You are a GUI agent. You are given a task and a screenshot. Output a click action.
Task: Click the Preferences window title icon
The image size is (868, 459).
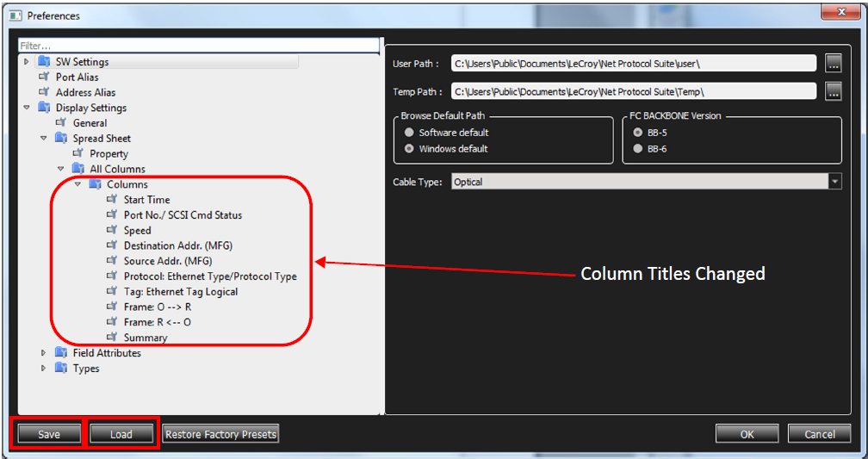click(x=16, y=16)
